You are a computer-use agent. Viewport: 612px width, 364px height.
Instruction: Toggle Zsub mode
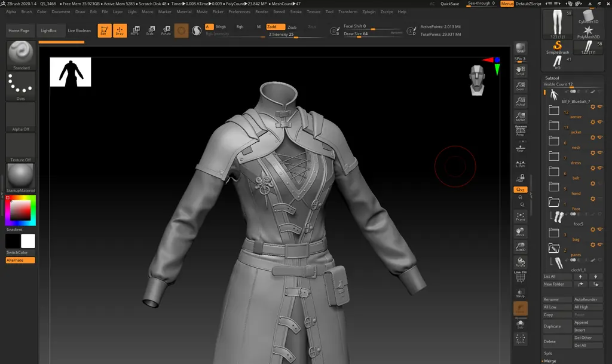pyautogui.click(x=292, y=27)
